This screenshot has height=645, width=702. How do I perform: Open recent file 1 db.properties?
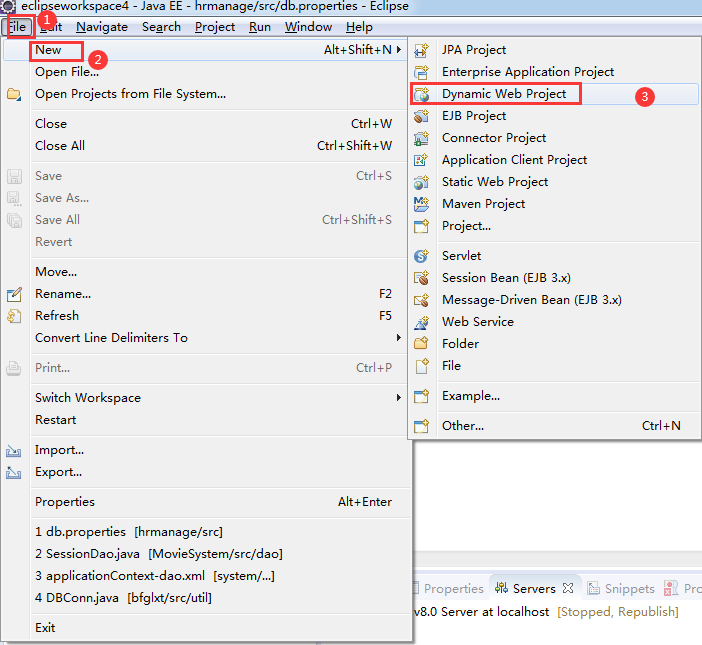[205, 532]
